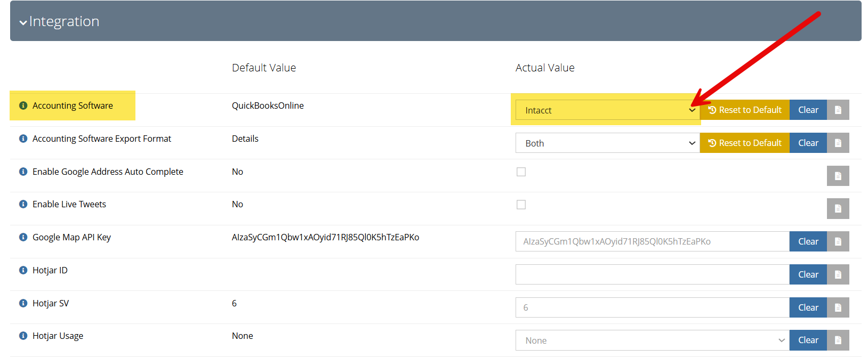Click document icon in Hotjar ID row
The image size is (868, 357).
pos(838,274)
